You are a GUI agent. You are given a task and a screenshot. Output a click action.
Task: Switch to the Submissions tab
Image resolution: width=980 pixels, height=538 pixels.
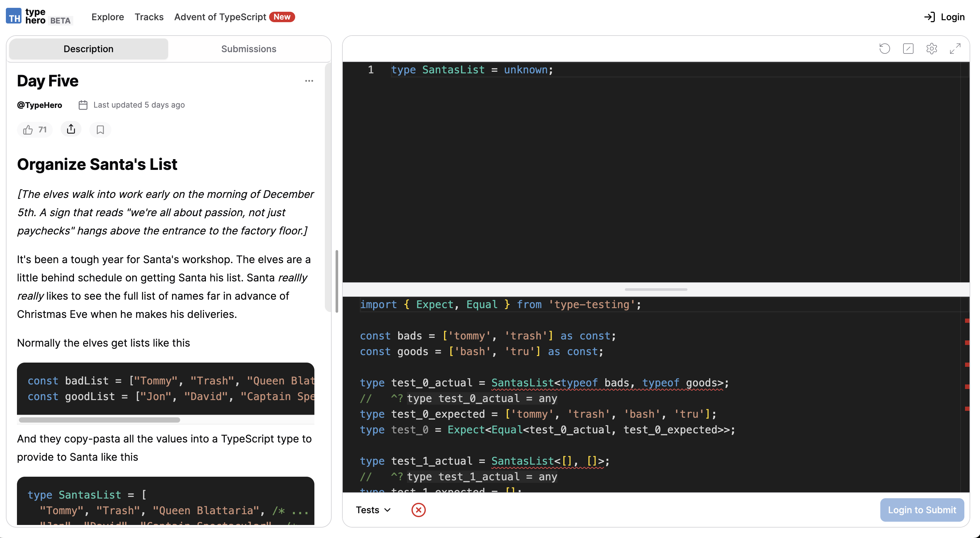pos(249,48)
